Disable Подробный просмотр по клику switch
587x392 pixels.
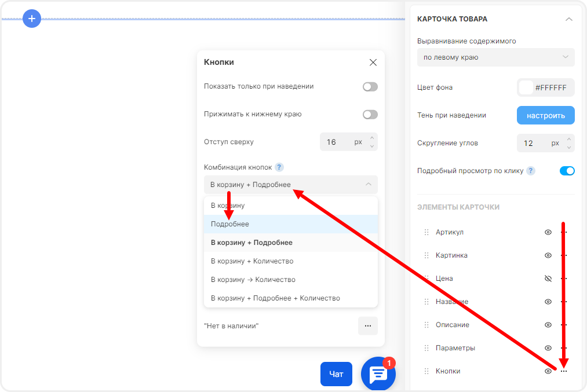pos(567,171)
